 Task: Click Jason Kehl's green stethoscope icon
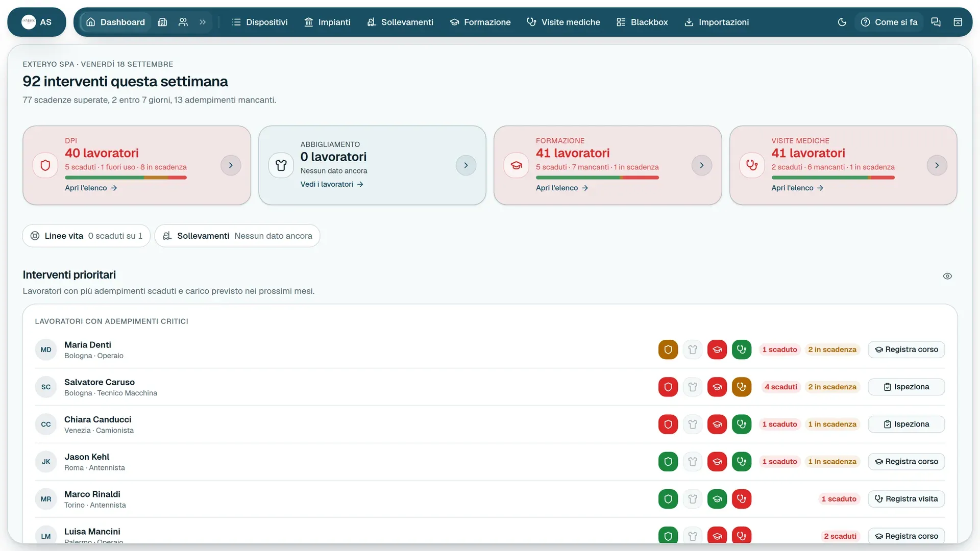(x=742, y=461)
